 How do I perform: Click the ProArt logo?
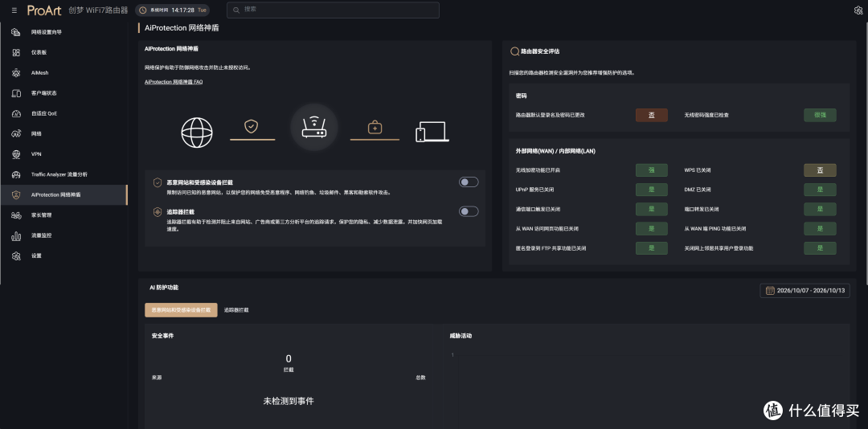[x=44, y=10]
